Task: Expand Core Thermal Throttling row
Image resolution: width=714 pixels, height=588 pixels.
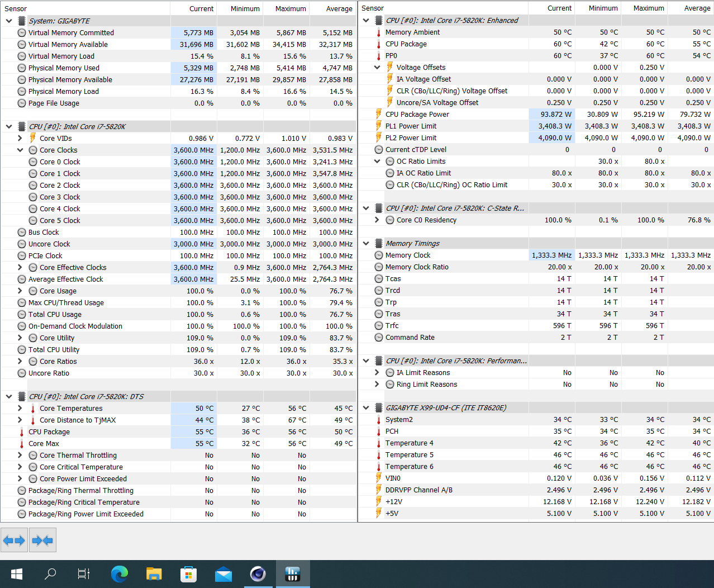Action: pos(20,455)
